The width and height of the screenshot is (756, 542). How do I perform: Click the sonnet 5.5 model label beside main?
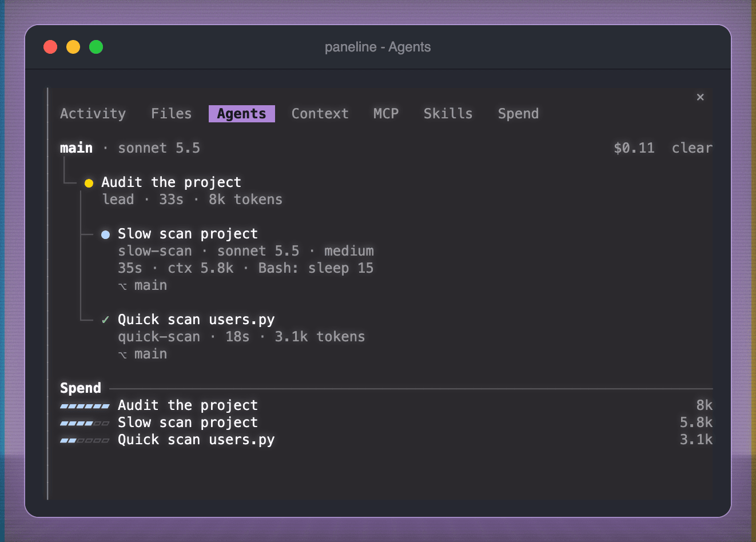coord(159,148)
